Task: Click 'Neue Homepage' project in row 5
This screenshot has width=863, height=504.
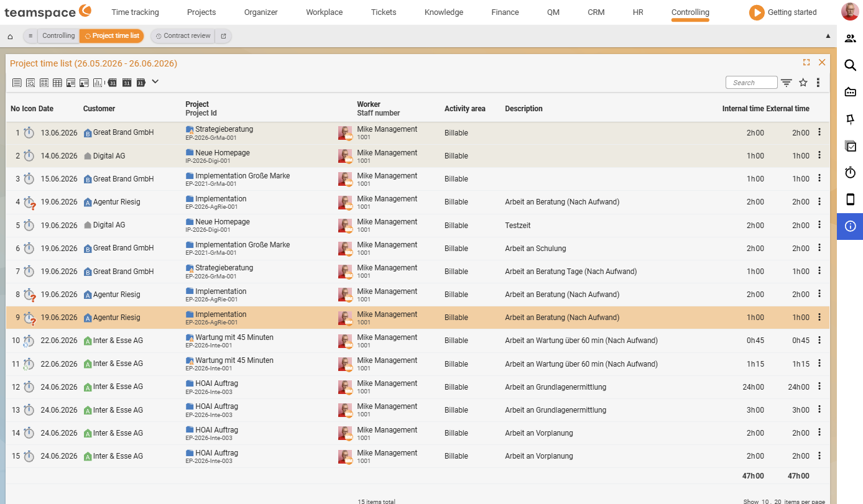Action: point(223,222)
